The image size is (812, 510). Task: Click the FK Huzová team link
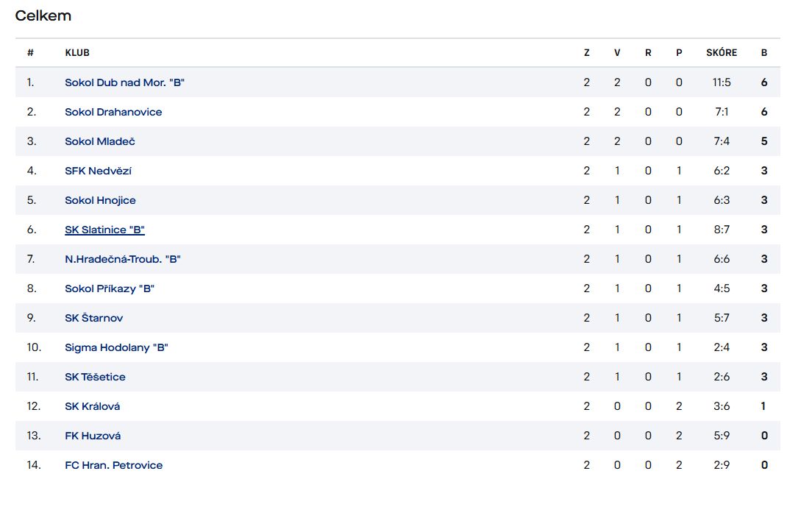tap(93, 436)
